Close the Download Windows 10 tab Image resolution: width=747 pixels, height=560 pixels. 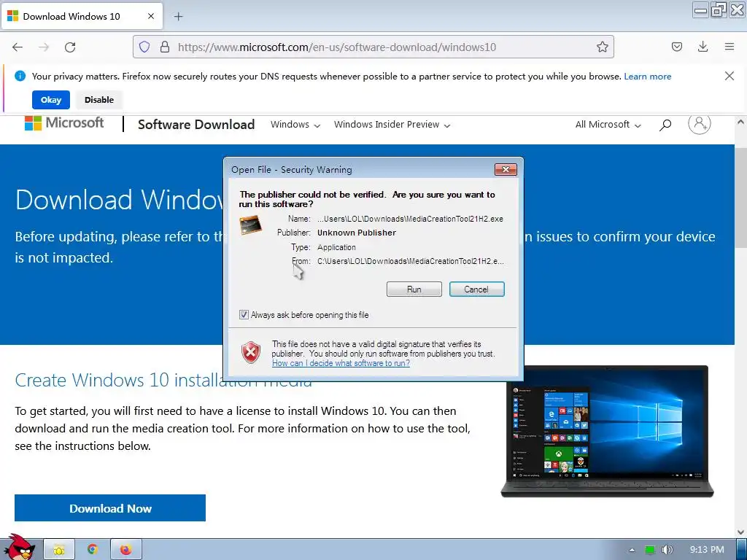151,16
